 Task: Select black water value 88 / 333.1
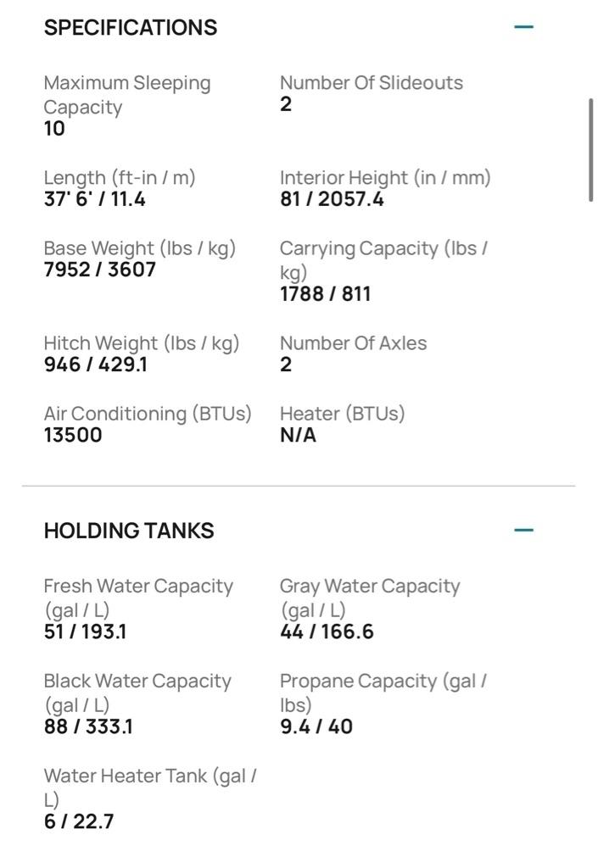coord(88,726)
